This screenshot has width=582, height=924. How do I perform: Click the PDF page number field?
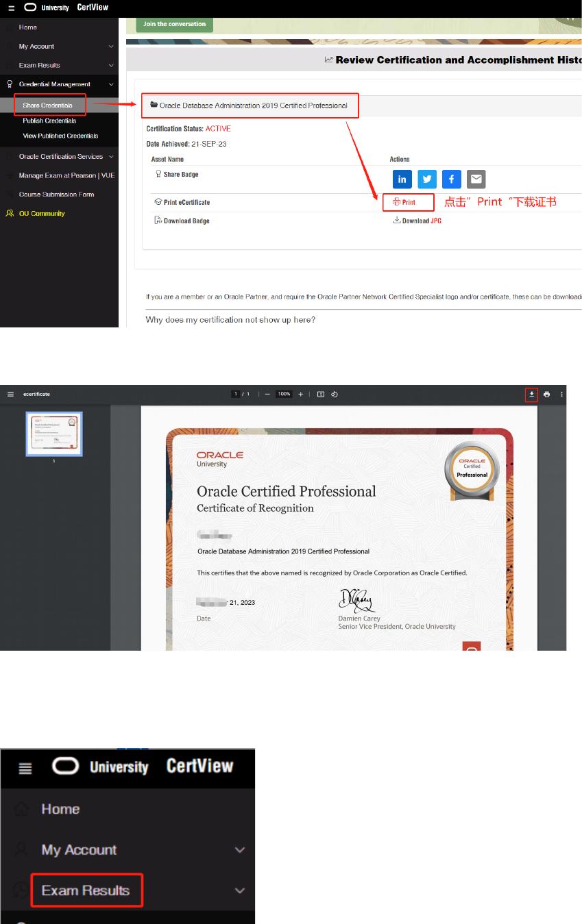tap(237, 394)
